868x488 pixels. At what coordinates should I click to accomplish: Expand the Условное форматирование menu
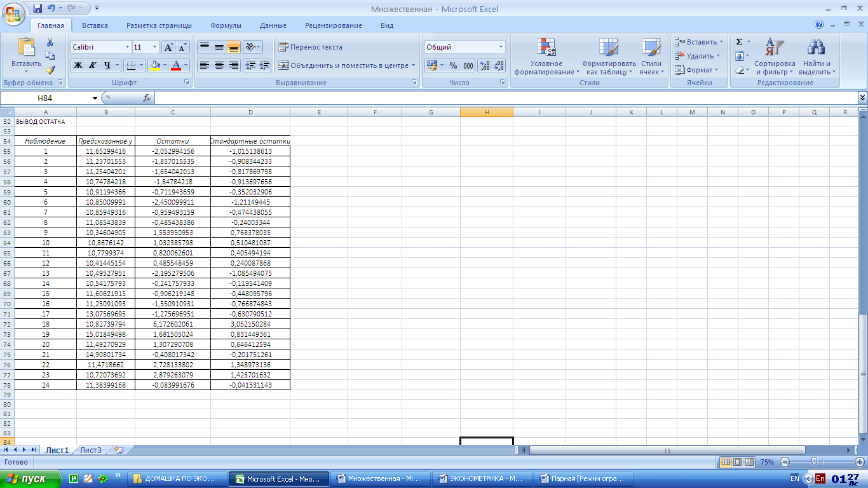point(546,57)
